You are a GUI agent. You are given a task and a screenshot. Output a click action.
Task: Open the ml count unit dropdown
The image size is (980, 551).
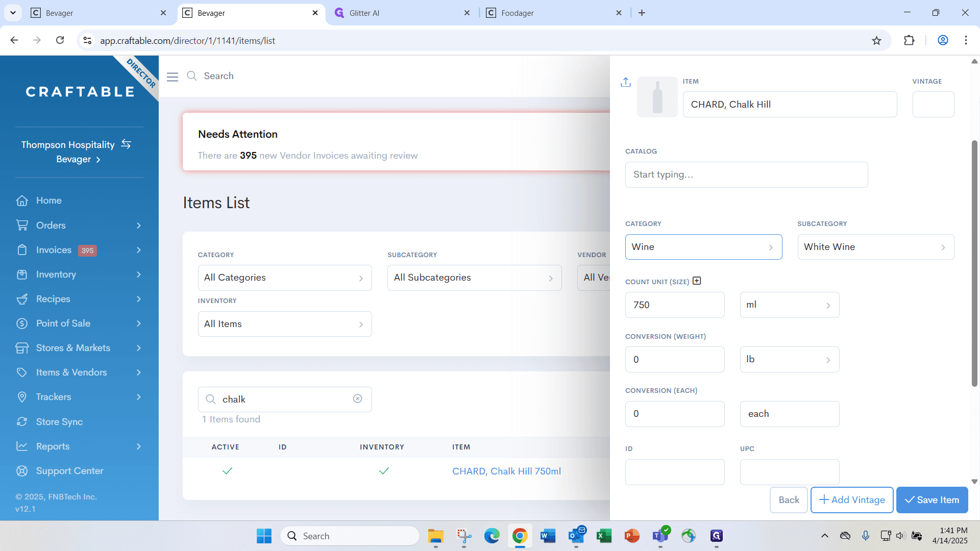point(789,305)
